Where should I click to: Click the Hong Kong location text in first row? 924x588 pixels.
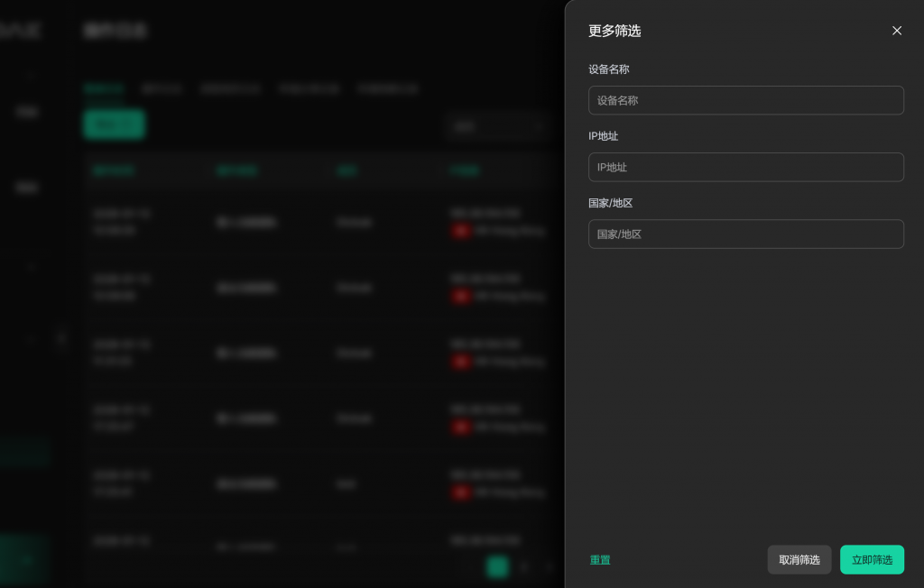[x=510, y=231]
